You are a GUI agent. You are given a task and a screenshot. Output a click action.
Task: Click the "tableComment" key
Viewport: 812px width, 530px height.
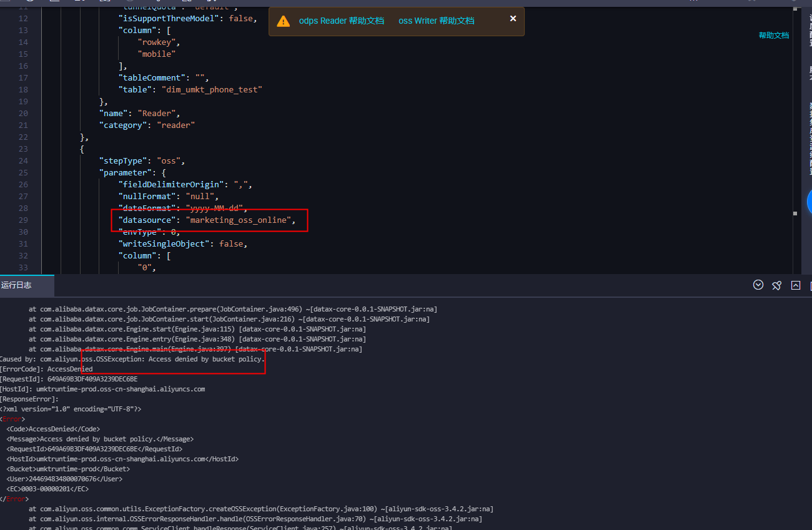coord(152,78)
